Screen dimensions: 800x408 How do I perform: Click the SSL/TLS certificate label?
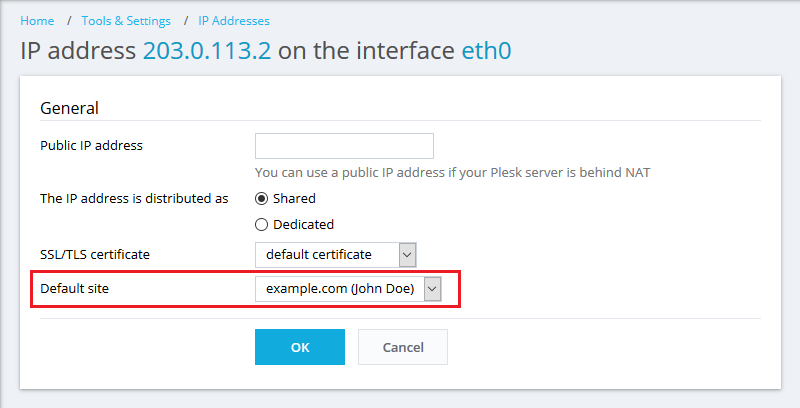95,255
